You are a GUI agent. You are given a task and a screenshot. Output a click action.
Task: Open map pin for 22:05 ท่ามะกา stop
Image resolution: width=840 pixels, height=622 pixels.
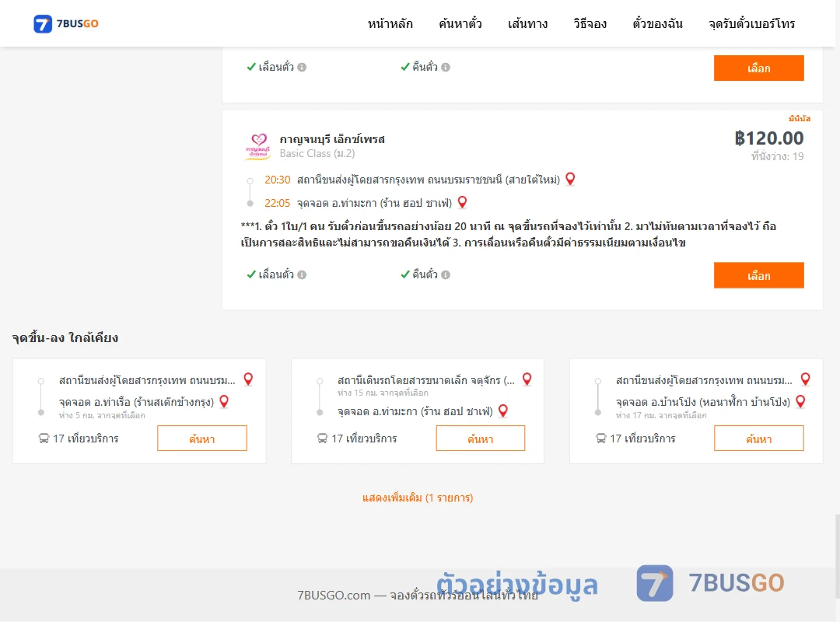(462, 202)
